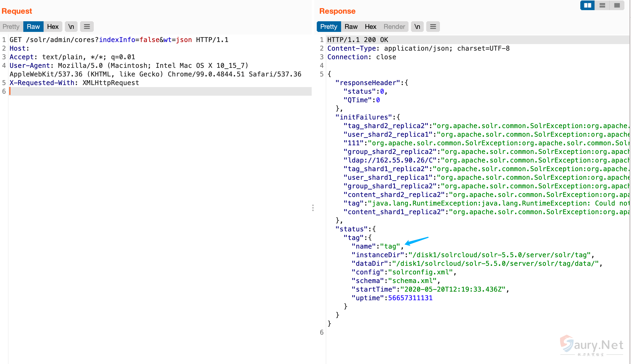631x364 pixels.
Task: Open Response options hamburger menu
Action: [x=433, y=27]
